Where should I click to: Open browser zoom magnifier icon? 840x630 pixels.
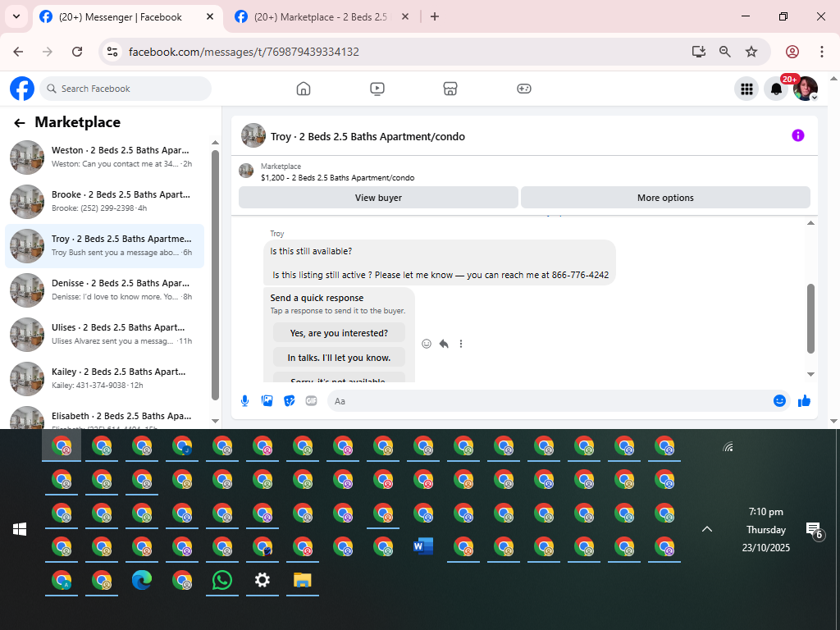pyautogui.click(x=725, y=52)
